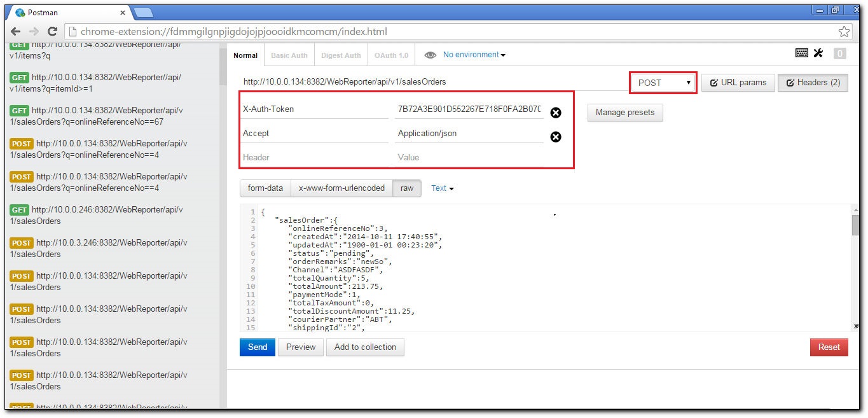This screenshot has height=418, width=868.
Task: Click Add to collection
Action: tap(365, 347)
